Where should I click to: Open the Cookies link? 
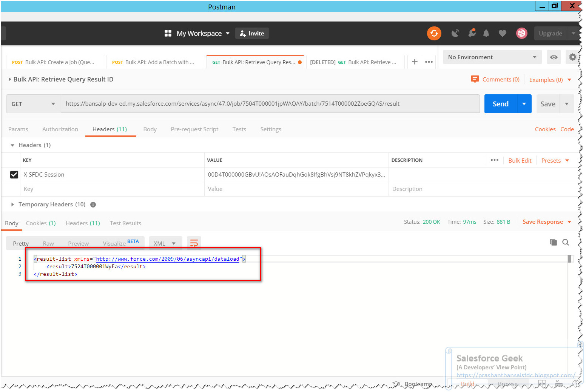tap(545, 129)
